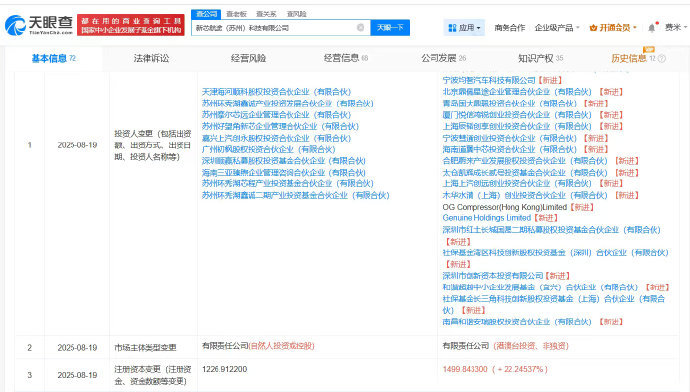Viewport: 690px width, 392px height.
Task: Open 社保基金长三角科技创新股权投资基金（上海） link
Action: pyautogui.click(x=554, y=304)
